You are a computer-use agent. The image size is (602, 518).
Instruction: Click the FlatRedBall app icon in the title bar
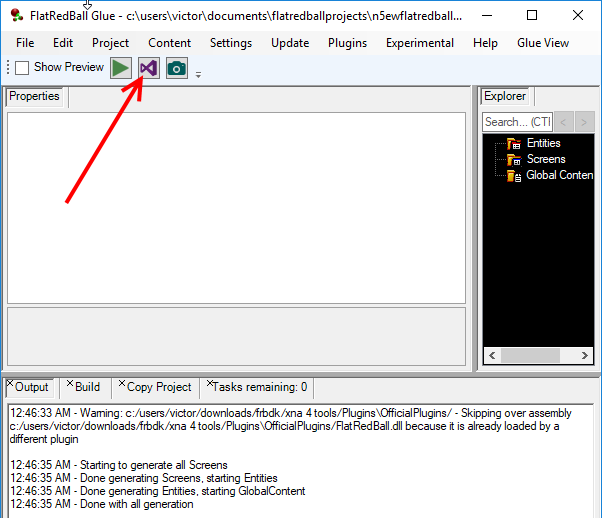[x=17, y=15]
